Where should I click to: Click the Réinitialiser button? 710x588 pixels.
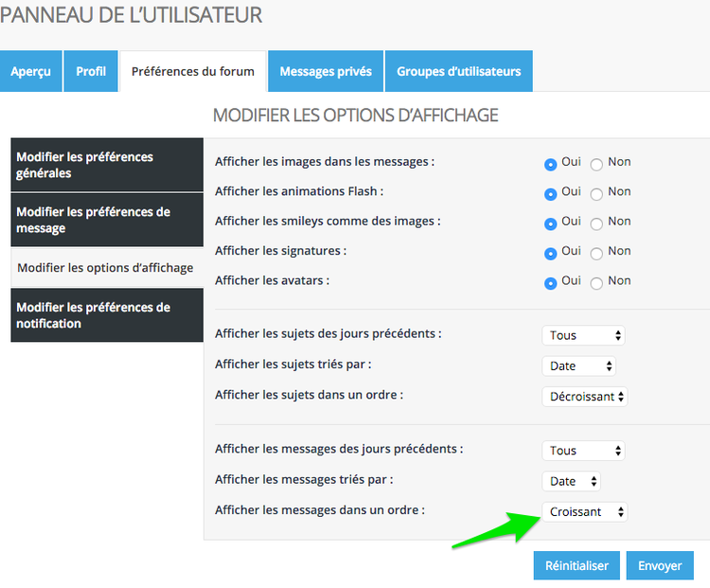(x=577, y=565)
